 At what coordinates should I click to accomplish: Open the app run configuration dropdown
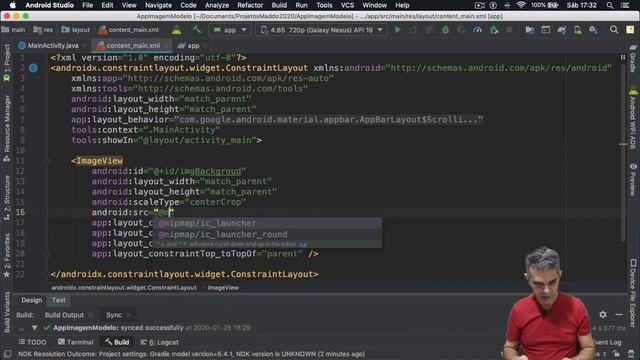230,30
